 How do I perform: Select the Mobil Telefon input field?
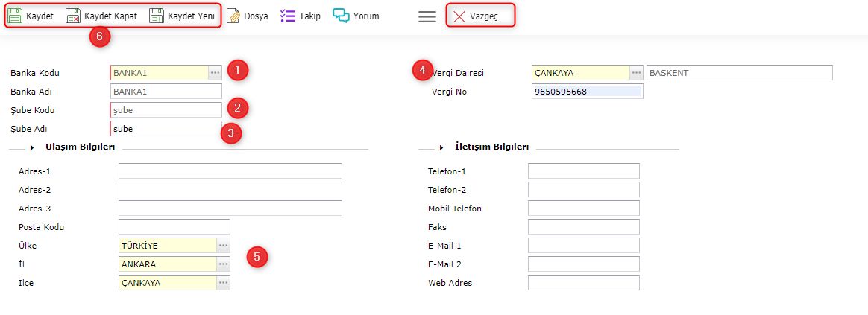(583, 209)
